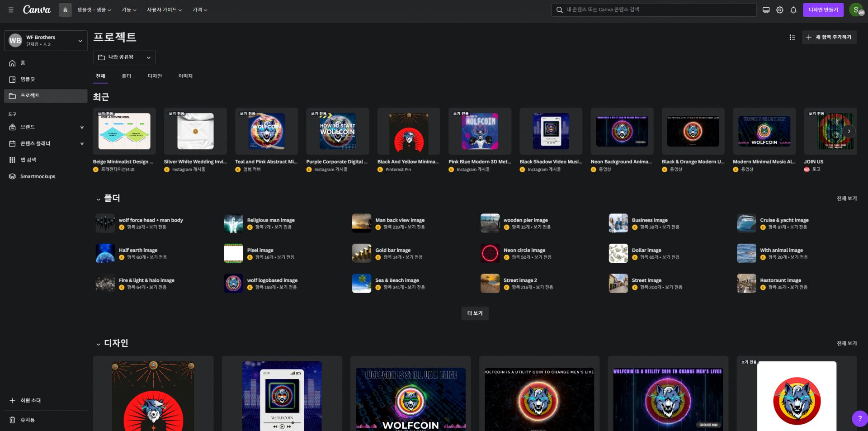This screenshot has width=868, height=431.
Task: Open Modern Minimal Music Al... thumbnail
Action: click(764, 131)
